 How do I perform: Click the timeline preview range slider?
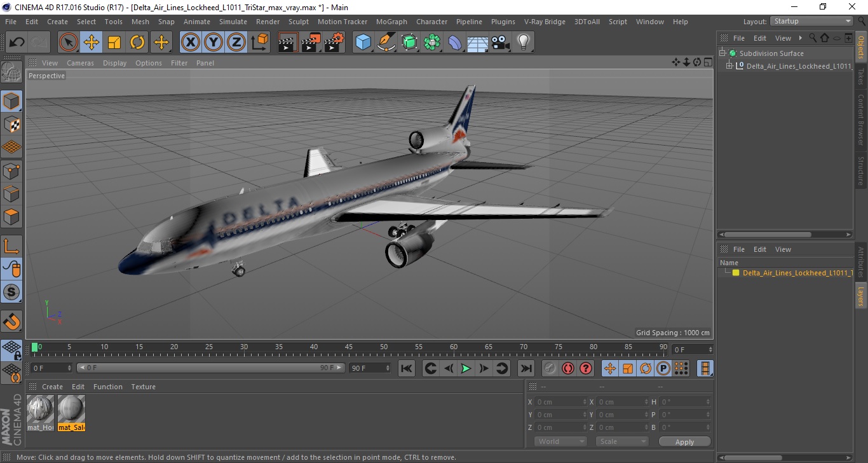211,368
